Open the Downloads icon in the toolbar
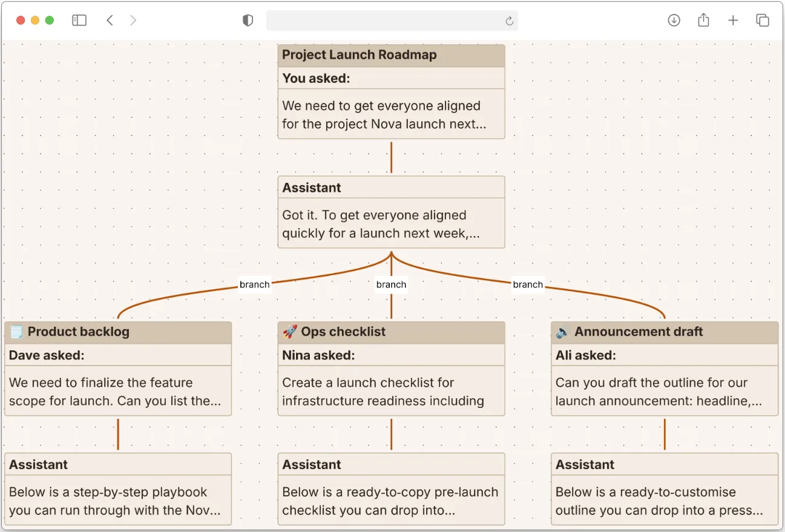Image resolution: width=785 pixels, height=532 pixels. click(x=673, y=20)
